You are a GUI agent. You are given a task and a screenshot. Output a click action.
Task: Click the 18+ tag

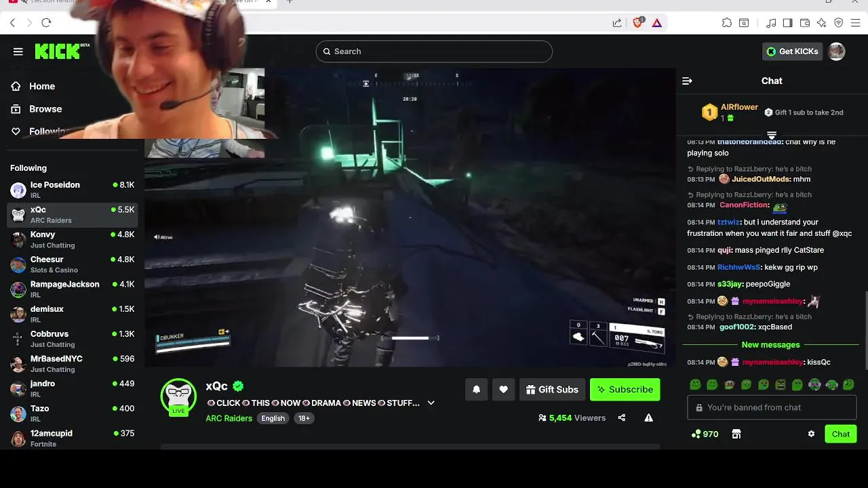pos(304,418)
